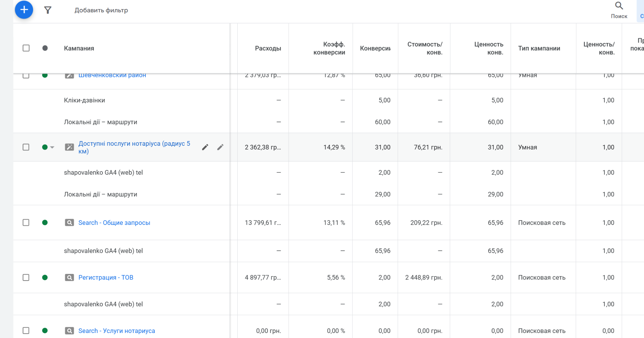The image size is (644, 338).
Task: Open the status dot menu for Регистрация - ТОВ
Action: pos(45,277)
